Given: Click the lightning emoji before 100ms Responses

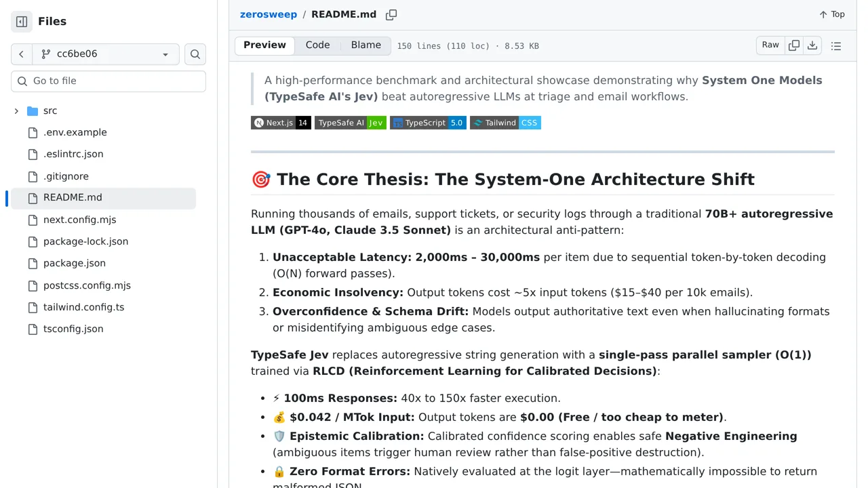Looking at the screenshot, I should point(277,399).
